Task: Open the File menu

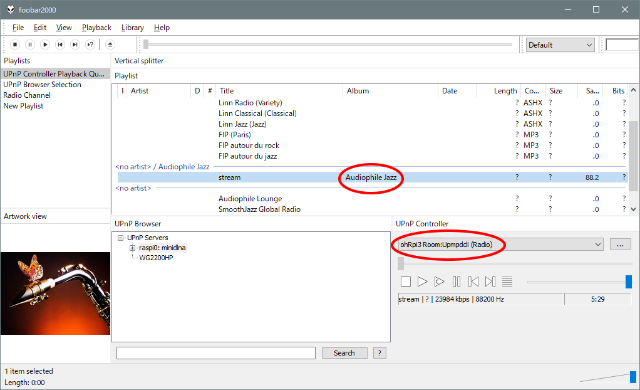Action: point(18,27)
